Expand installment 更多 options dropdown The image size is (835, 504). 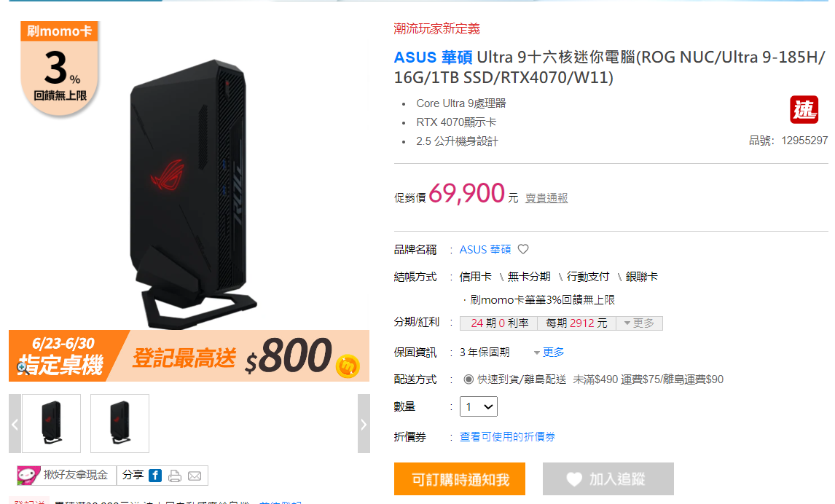tap(639, 323)
